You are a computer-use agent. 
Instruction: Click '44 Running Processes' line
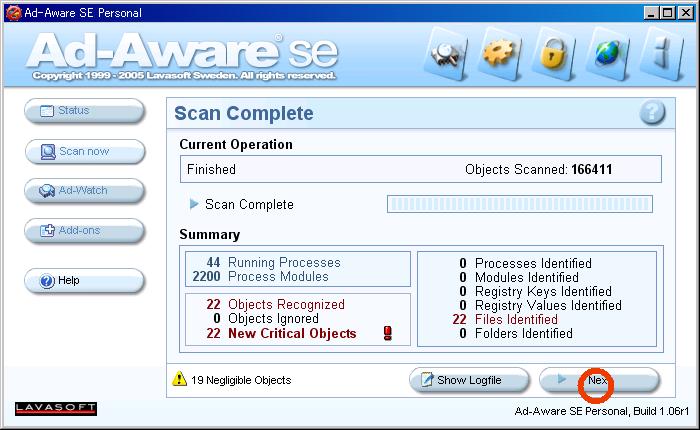point(273,263)
